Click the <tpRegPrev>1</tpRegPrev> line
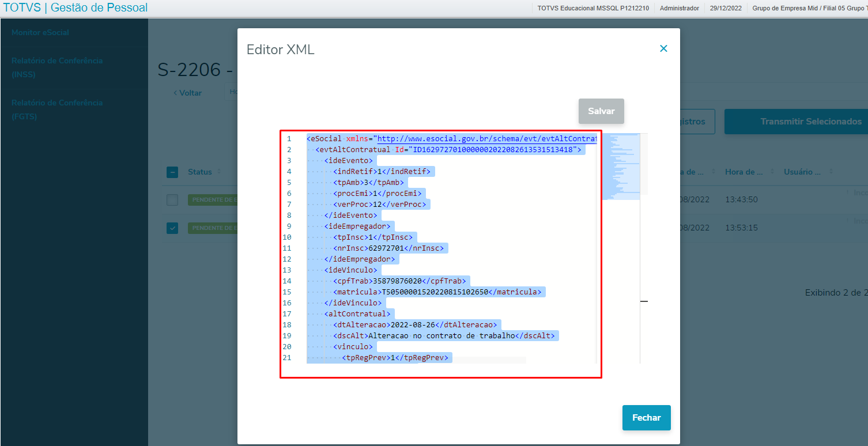 tap(397, 358)
